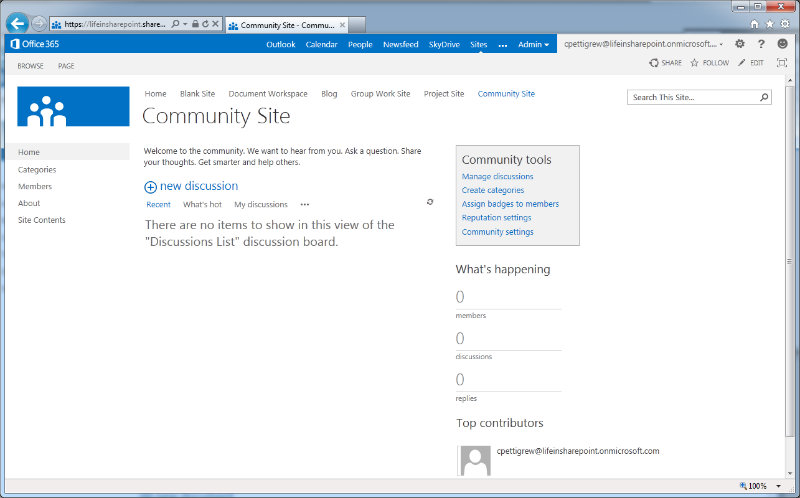Viewport: 800px width, 498px height.
Task: Open People from the top navigation
Action: (360, 44)
